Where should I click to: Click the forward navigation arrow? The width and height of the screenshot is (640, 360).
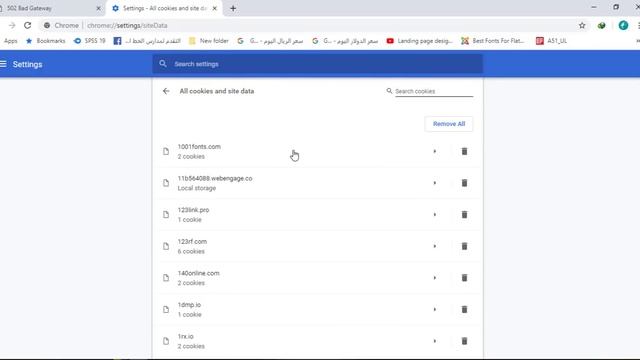coord(12,25)
